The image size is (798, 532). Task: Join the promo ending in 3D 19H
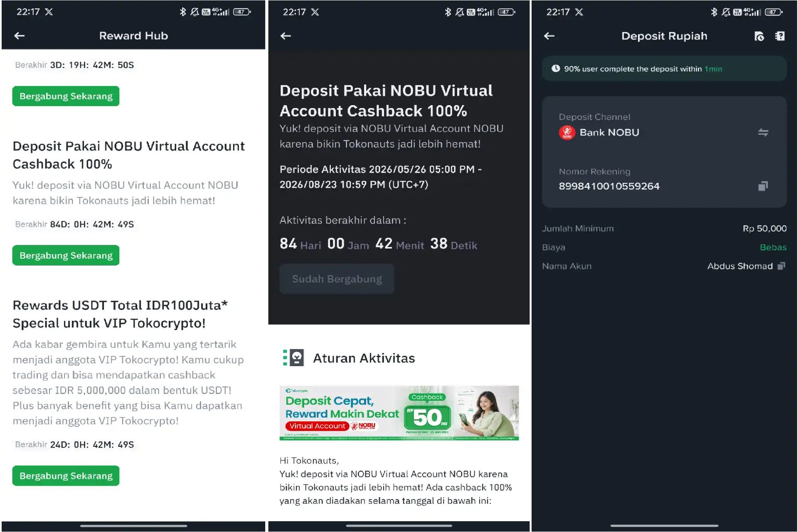click(66, 96)
